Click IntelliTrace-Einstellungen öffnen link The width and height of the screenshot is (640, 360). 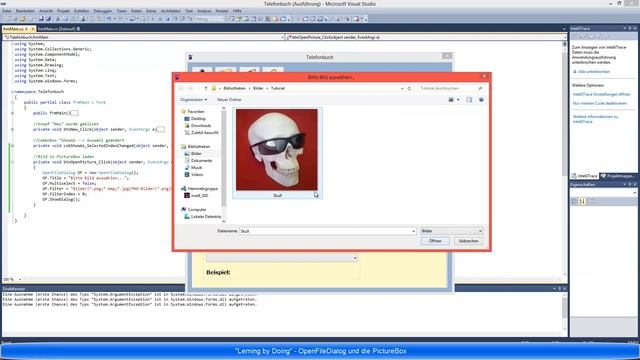pyautogui.click(x=601, y=94)
